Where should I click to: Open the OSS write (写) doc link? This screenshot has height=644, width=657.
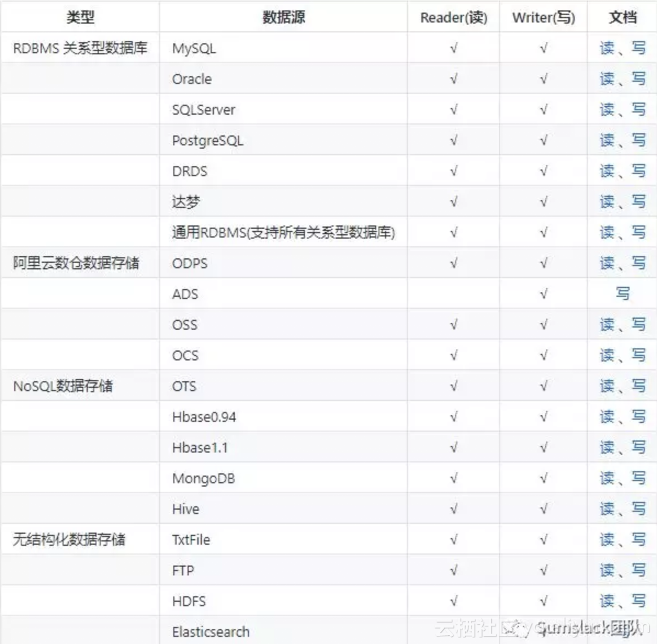pos(638,325)
